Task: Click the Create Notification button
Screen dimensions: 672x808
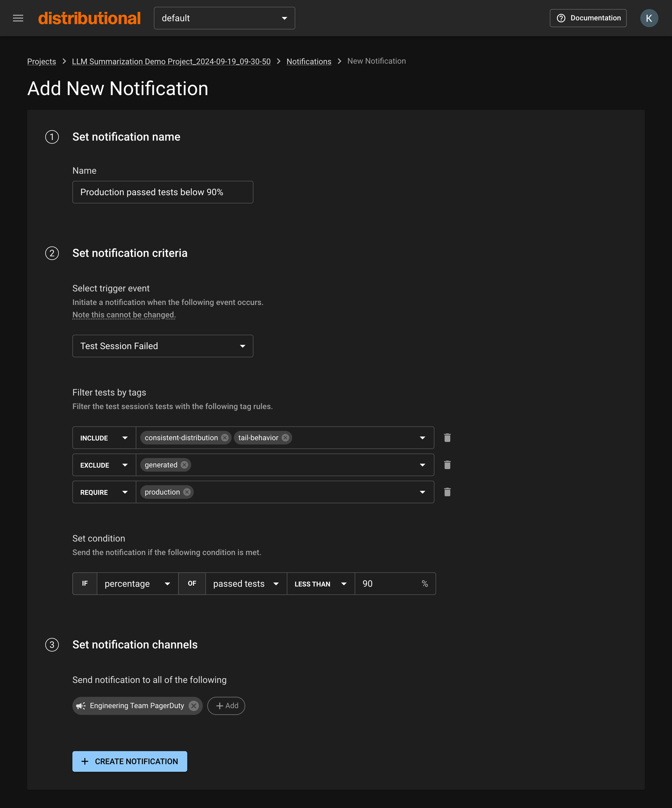Action: pyautogui.click(x=129, y=761)
